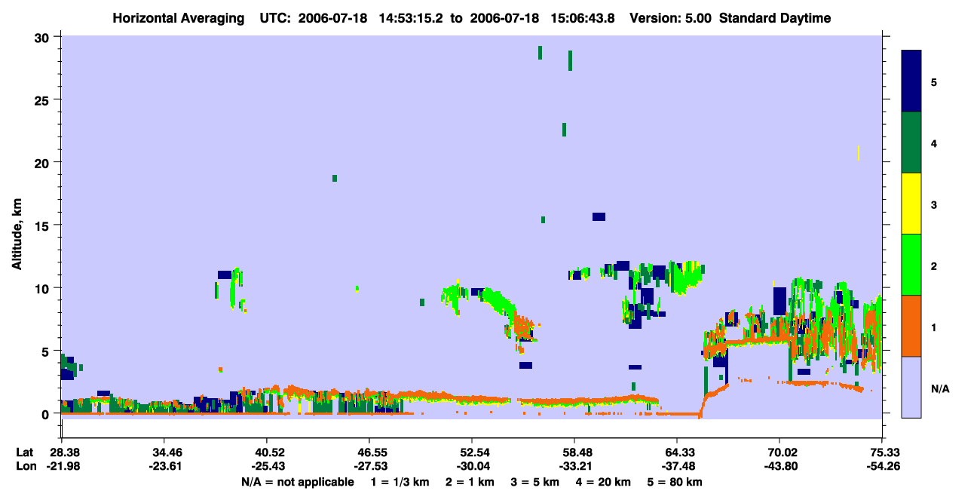The image size is (980, 503).
Task: Click the longitude value -33.21
Action: pyautogui.click(x=574, y=467)
